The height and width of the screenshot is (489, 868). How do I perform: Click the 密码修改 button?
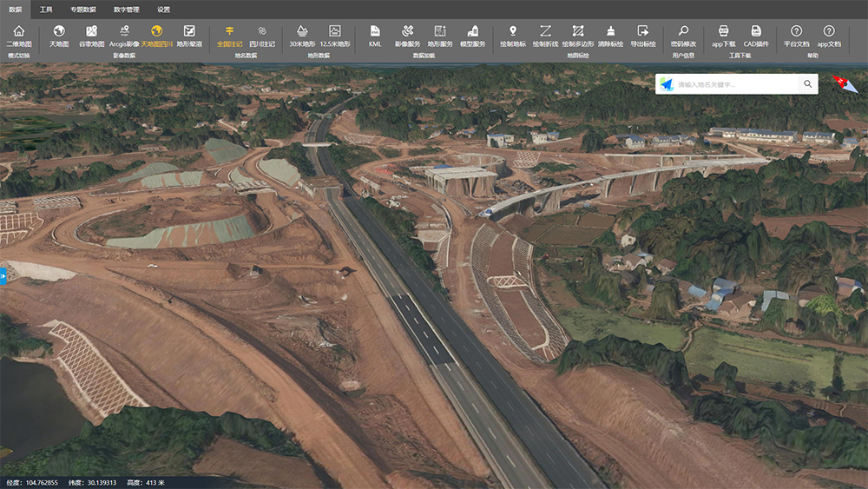(x=683, y=36)
